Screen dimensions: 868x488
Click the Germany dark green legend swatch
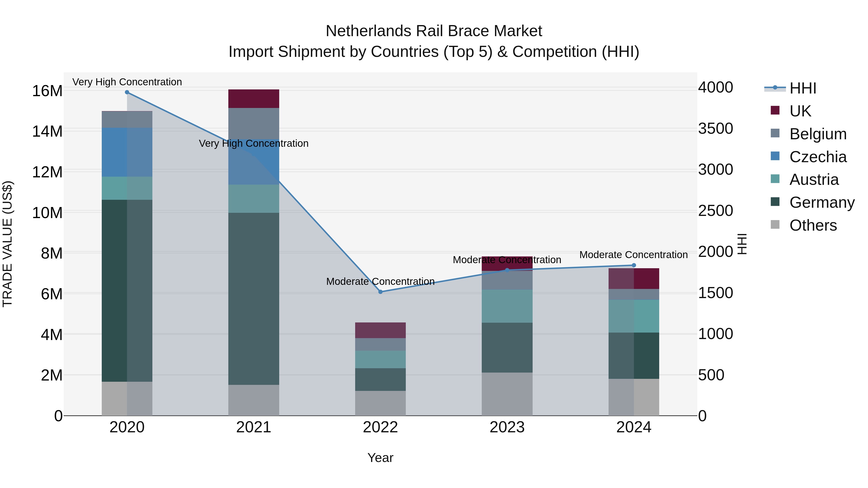(775, 201)
